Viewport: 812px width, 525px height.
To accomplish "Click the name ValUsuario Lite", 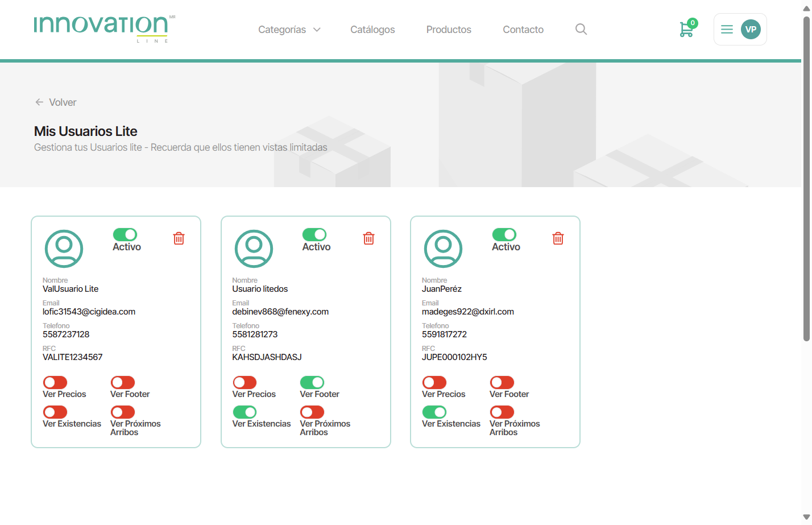I will (71, 289).
